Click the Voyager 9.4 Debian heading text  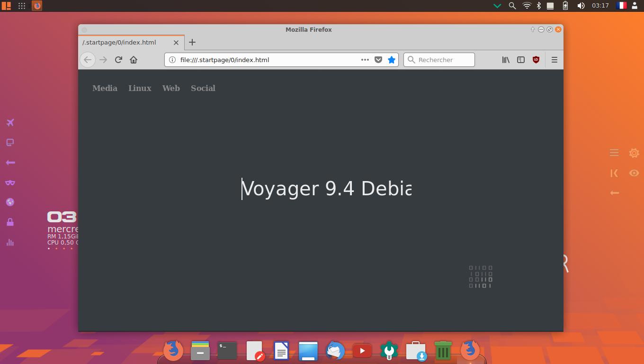(x=326, y=189)
